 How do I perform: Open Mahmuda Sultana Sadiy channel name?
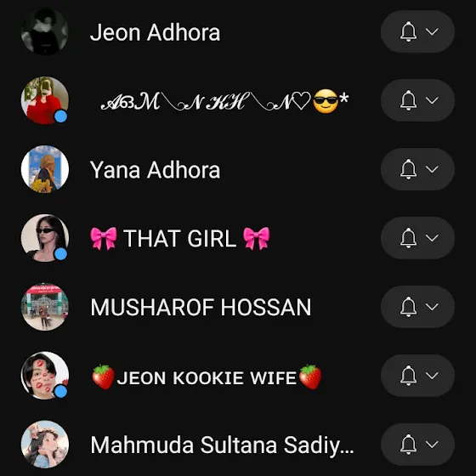coord(222,445)
